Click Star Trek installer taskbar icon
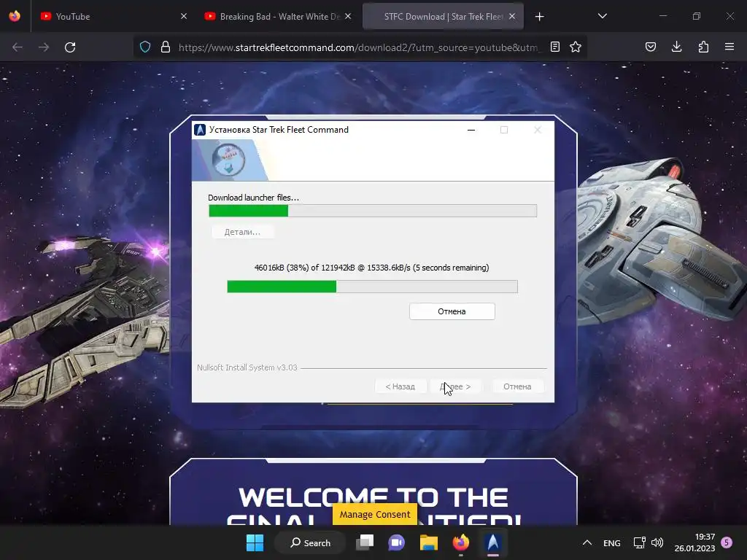The image size is (747, 560). click(493, 542)
